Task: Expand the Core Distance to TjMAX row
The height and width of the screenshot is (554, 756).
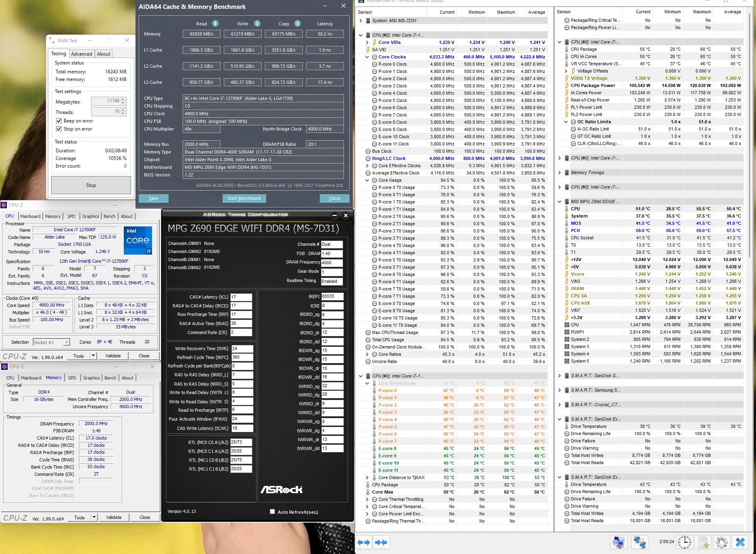Action: pyautogui.click(x=367, y=477)
